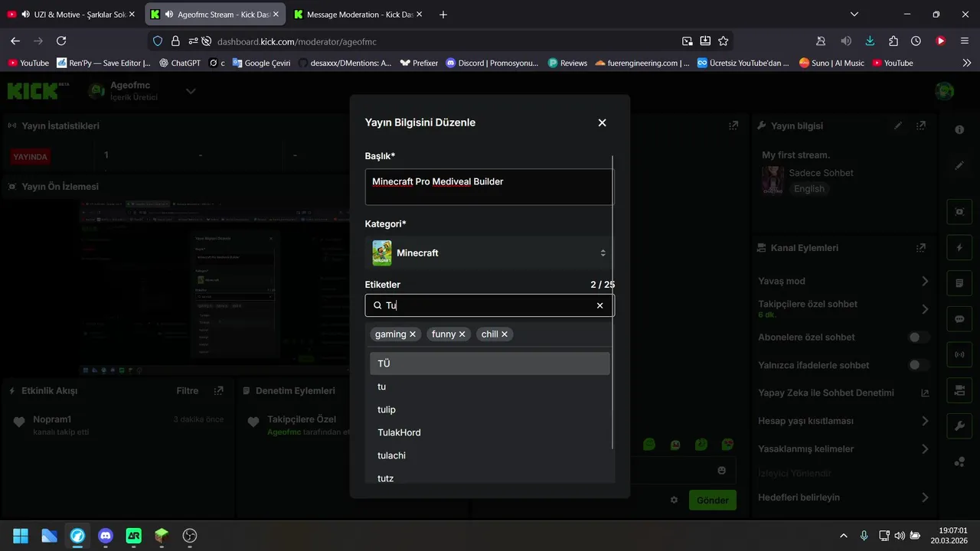Go back to the previous page
Viewport: 980px width, 551px height.
point(15,41)
